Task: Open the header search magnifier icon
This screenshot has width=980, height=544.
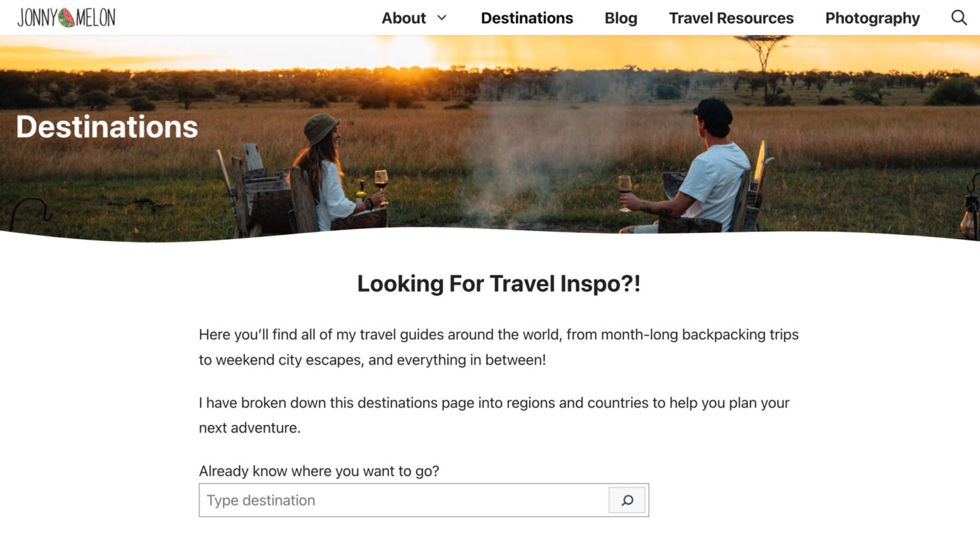Action: pos(959,18)
